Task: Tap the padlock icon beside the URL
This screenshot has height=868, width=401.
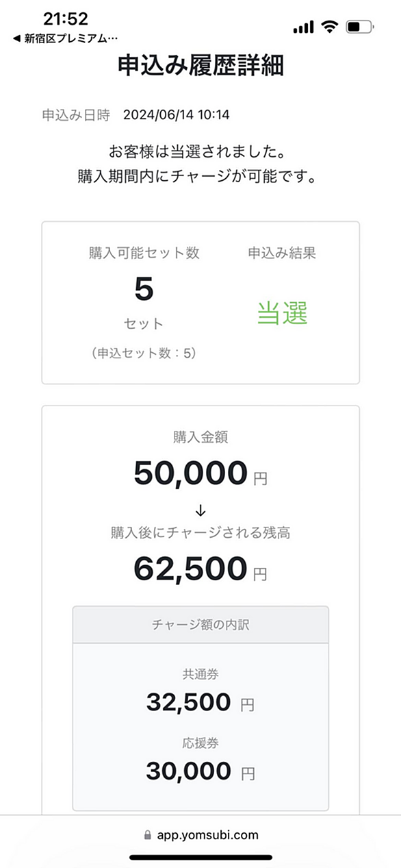Action: 146,835
